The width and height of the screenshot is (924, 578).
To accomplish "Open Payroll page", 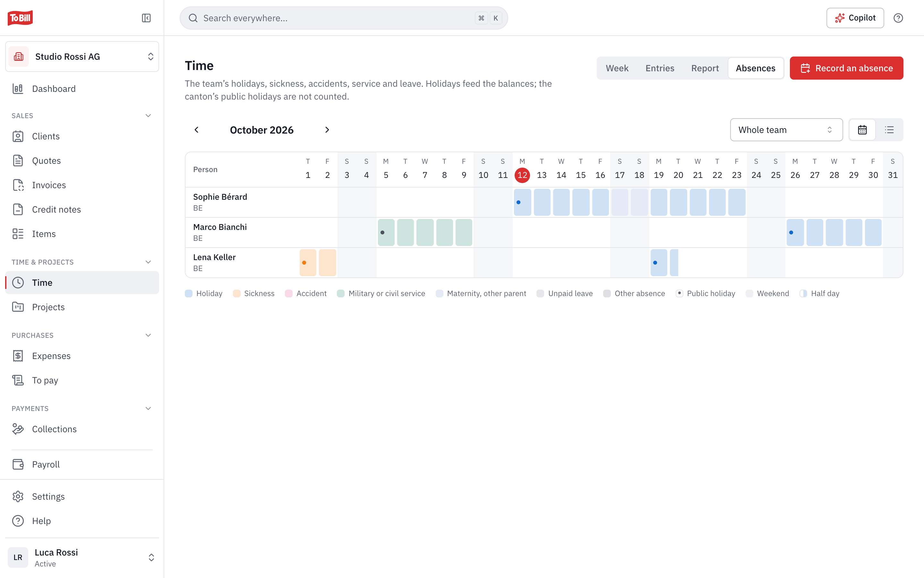I will click(82, 464).
